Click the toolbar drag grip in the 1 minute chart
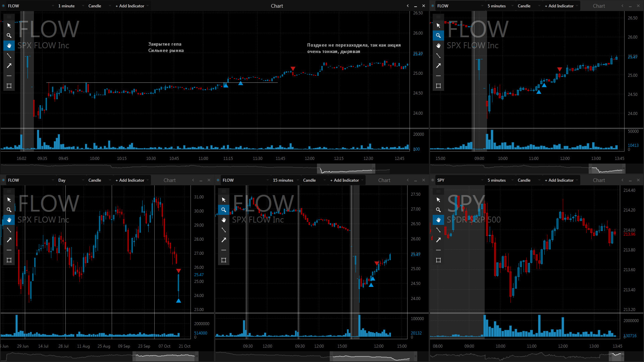This screenshot has width=644, height=362. pos(9,17)
